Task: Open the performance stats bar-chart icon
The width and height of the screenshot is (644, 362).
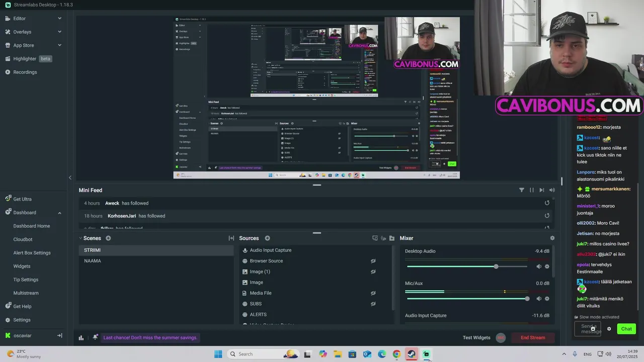Action: (x=81, y=338)
